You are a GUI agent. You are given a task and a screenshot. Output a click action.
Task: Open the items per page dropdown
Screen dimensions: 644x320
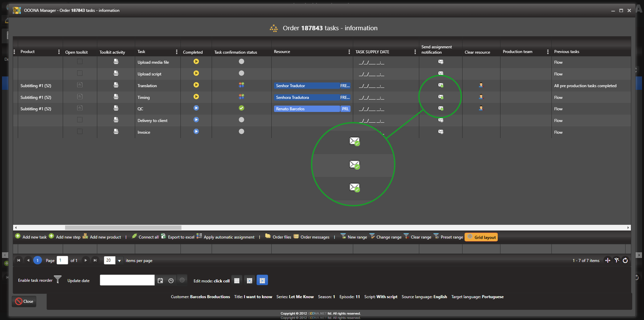coord(119,260)
